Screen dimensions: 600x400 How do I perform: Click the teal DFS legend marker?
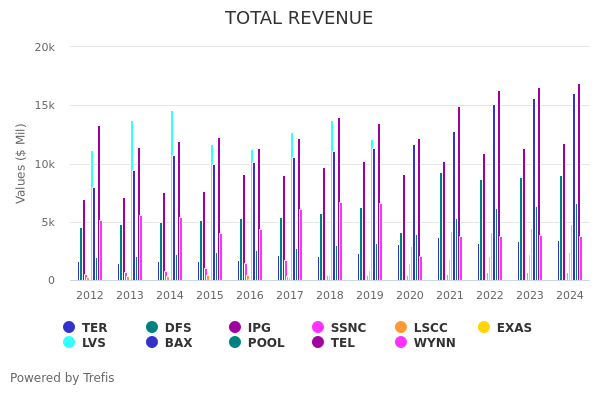pos(152,327)
